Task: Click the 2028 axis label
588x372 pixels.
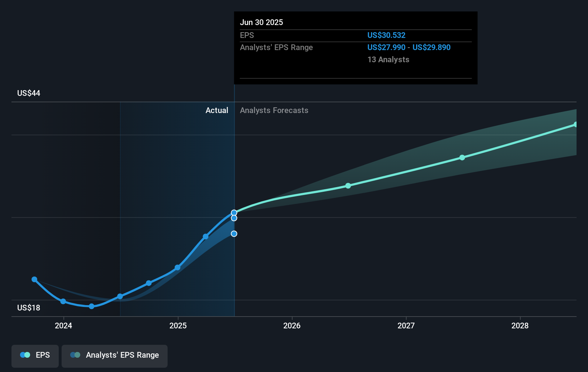Action: pyautogui.click(x=520, y=325)
